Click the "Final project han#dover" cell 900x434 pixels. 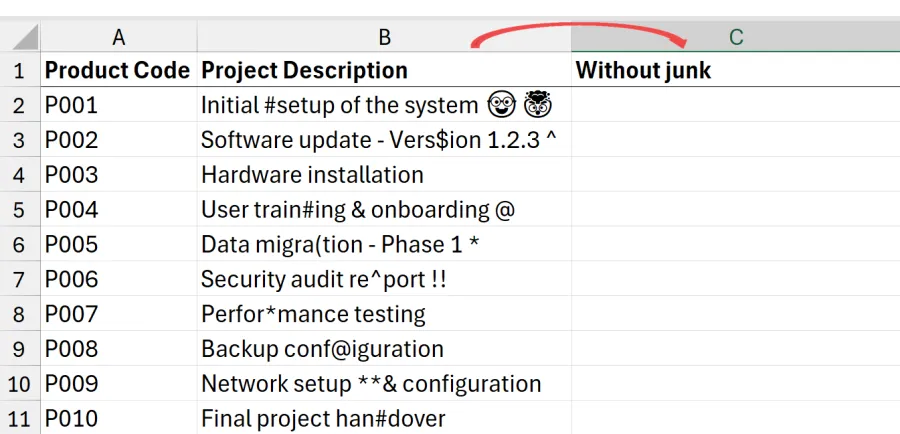[x=384, y=417]
